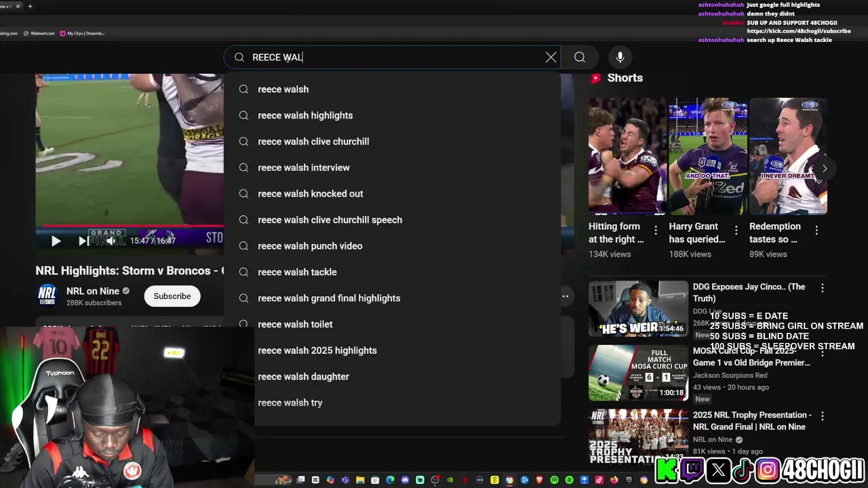Mute the video player volume
The height and width of the screenshot is (488, 868).
111,241
